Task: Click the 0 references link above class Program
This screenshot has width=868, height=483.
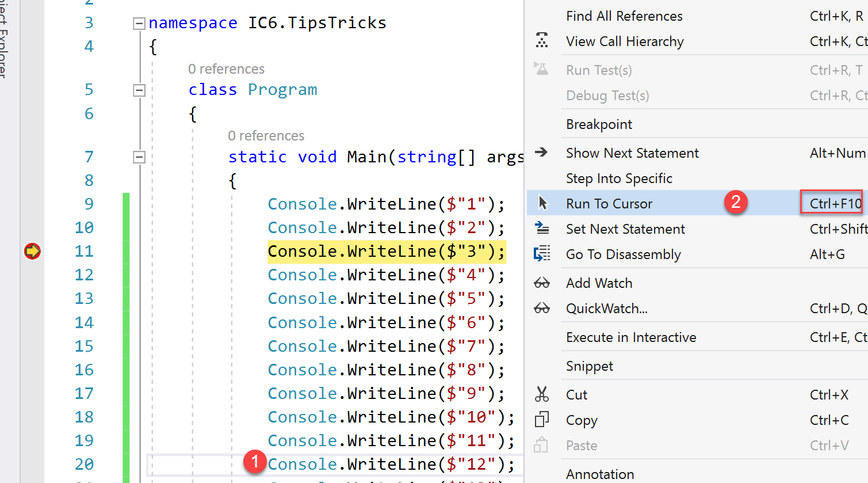Action: 226,69
